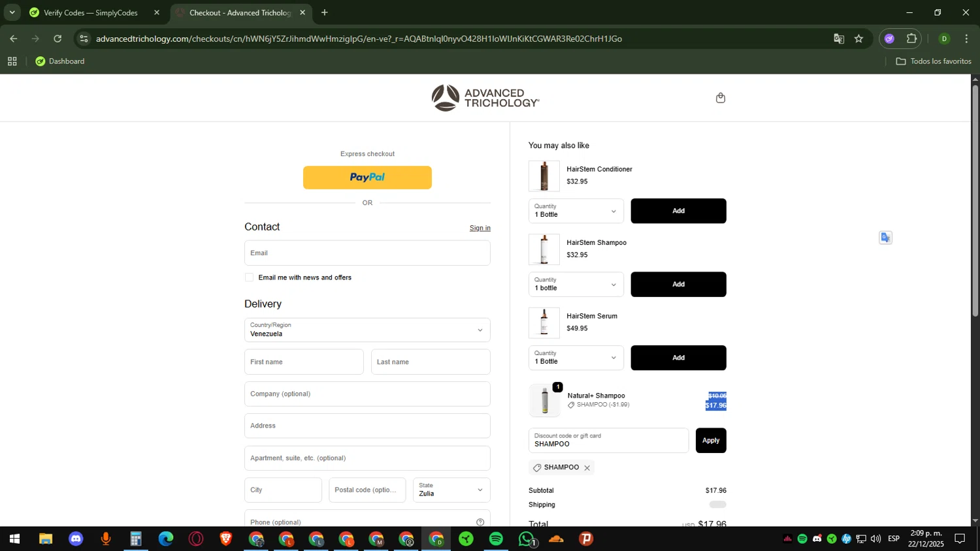Close the Verify Codes SimplyCodes tab
The width and height of the screenshot is (980, 551).
156,12
